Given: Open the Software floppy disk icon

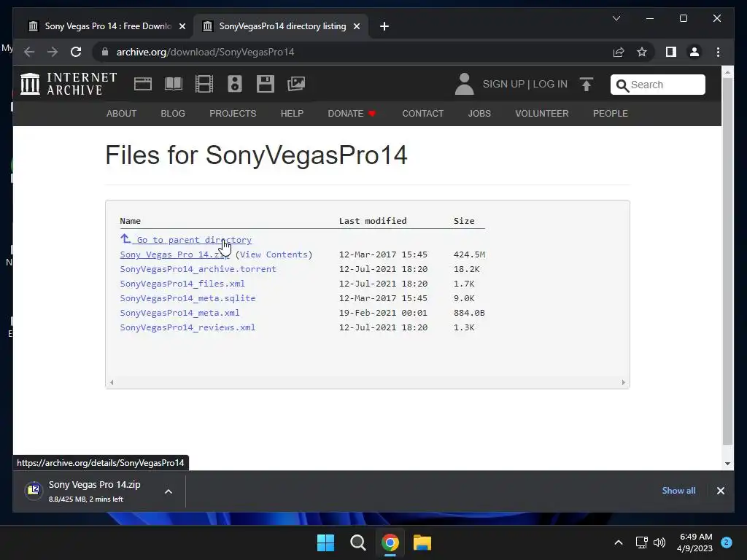Looking at the screenshot, I should point(266,84).
